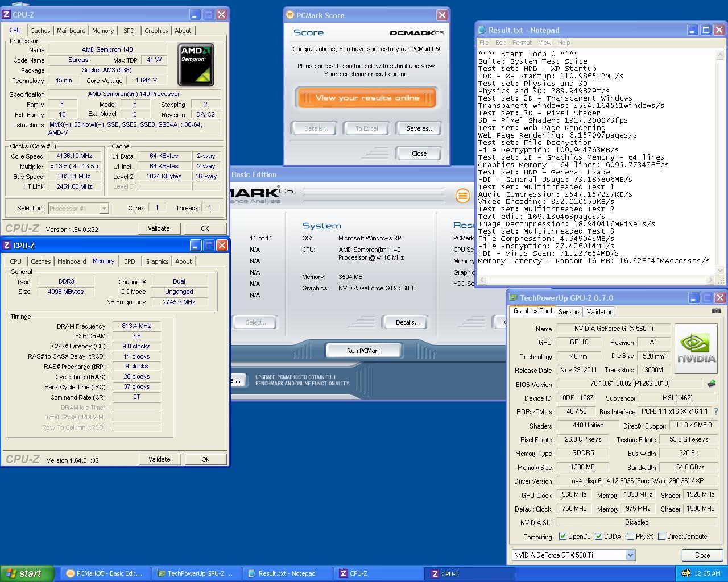Switch to Sensors tab in GPU-Z
The image size is (728, 582).
(x=569, y=311)
